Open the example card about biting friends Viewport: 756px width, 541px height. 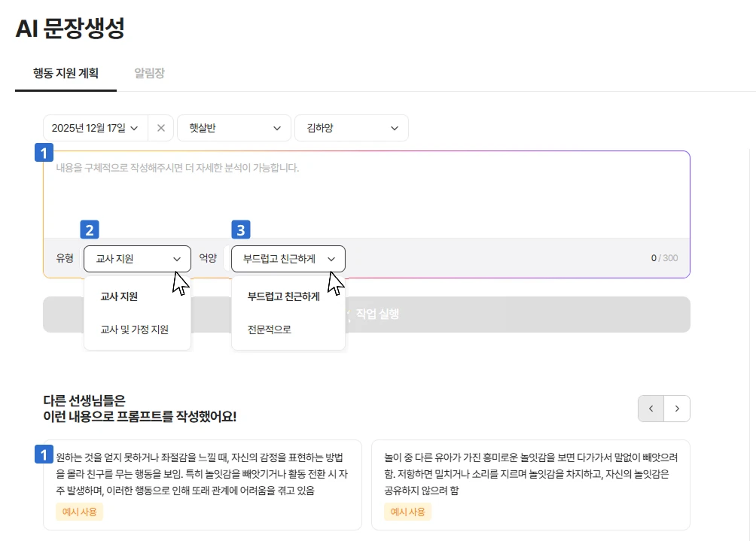point(202,474)
